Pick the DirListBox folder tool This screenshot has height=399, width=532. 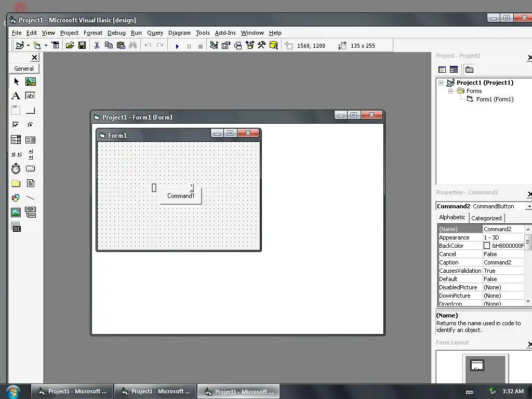(16, 183)
